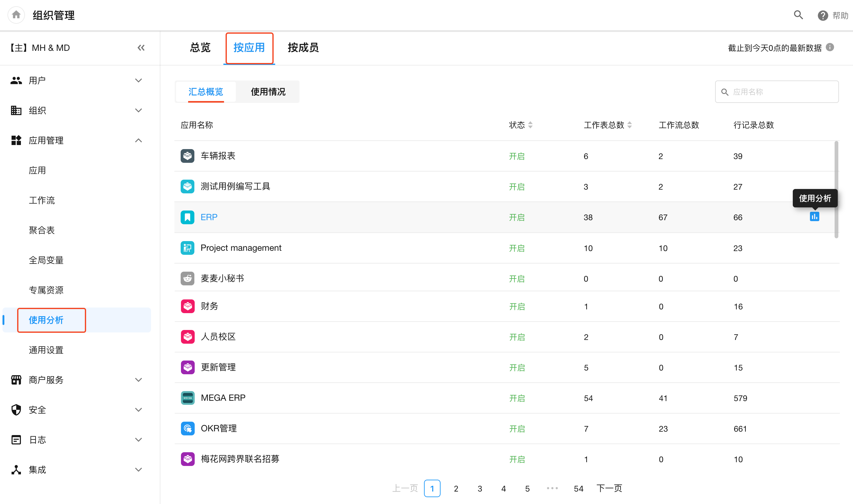This screenshot has width=853, height=504.
Task: Open the ERP application link
Action: (209, 217)
